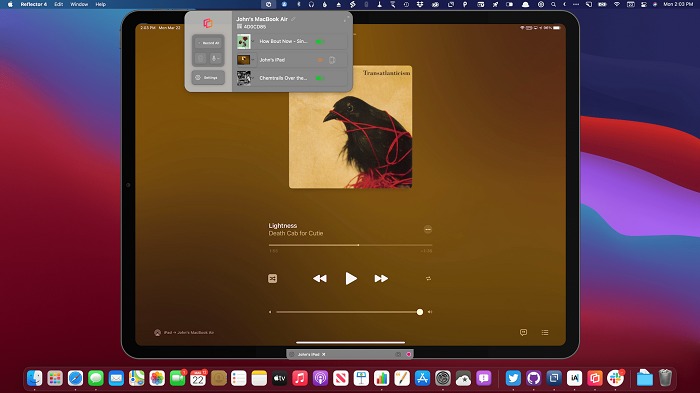Open the Reflector app in the Dock
The image size is (700, 393).
click(x=595, y=378)
